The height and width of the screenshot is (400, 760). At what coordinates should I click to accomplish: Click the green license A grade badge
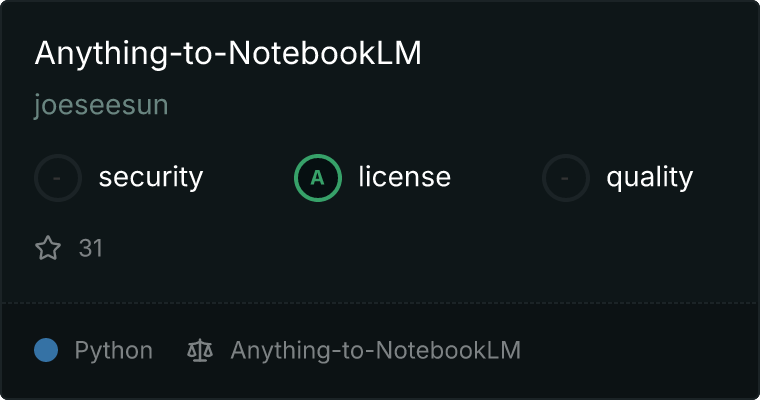pyautogui.click(x=318, y=178)
